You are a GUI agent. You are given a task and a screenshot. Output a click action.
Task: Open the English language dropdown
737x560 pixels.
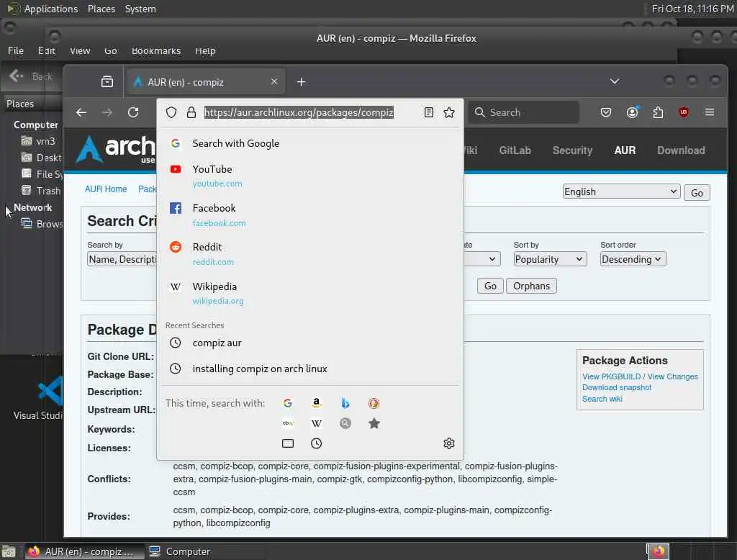(x=621, y=191)
